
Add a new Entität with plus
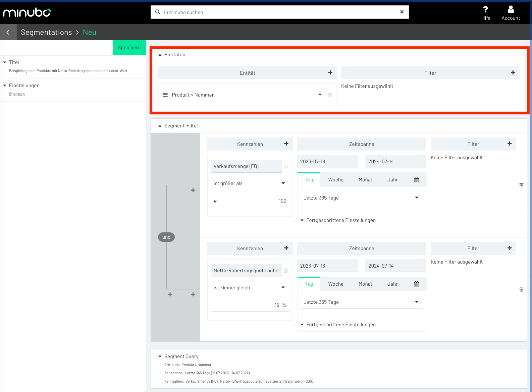(330, 72)
